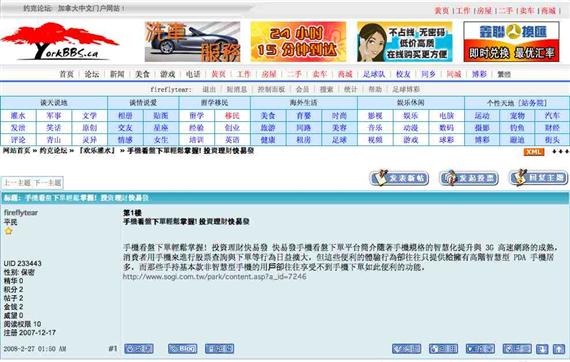Jump to top with up-arrow icon
This screenshot has height=362, width=570.
coord(559,349)
